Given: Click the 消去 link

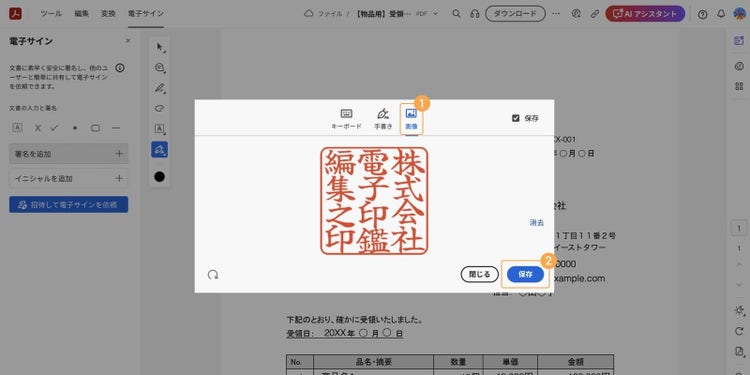Looking at the screenshot, I should [x=537, y=222].
